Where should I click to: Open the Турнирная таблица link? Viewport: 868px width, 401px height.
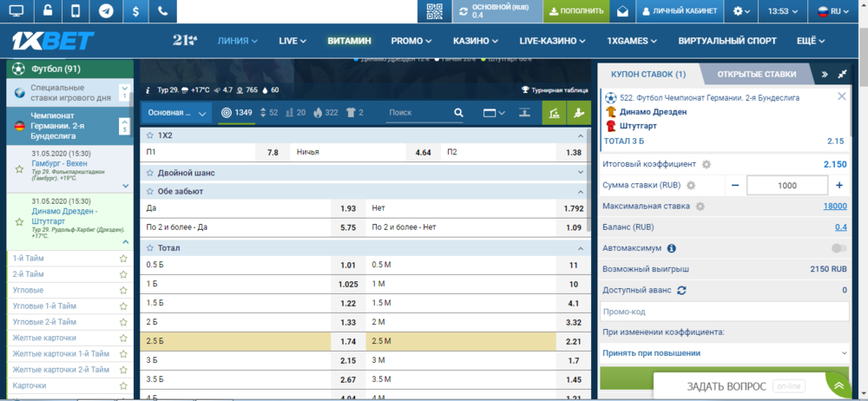tap(555, 90)
